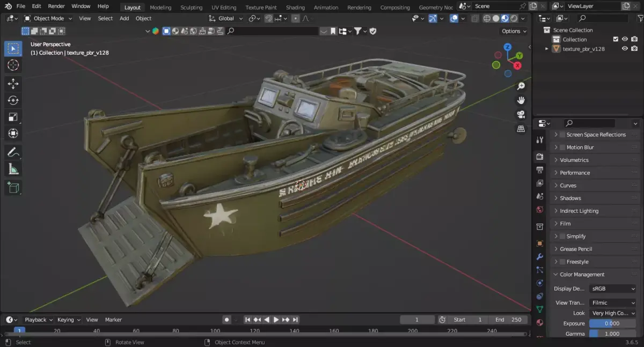
Task: Click the red X axis gizmo ball
Action: [x=517, y=65]
